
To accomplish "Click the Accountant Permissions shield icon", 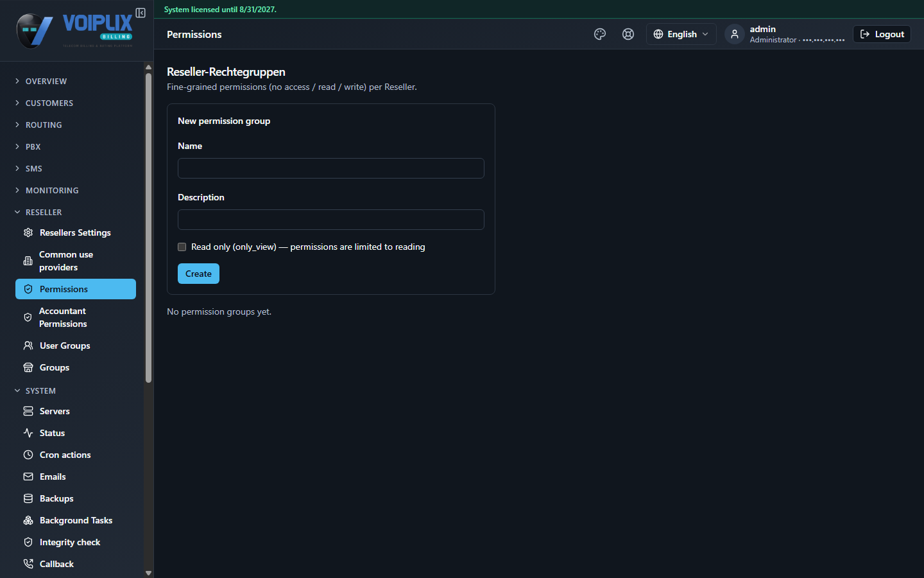I will pyautogui.click(x=28, y=317).
